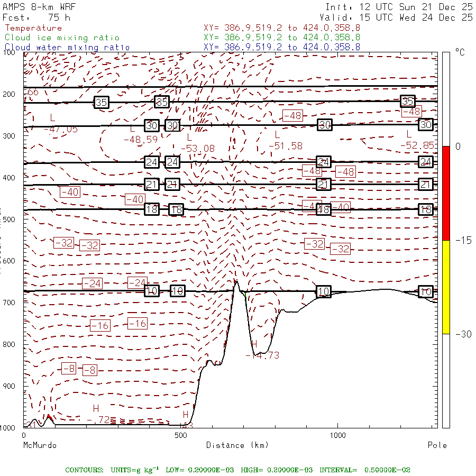Viewport: 476px width, 476px height.
Task: Click the colorbar '-30' tick label
Action: [463, 334]
